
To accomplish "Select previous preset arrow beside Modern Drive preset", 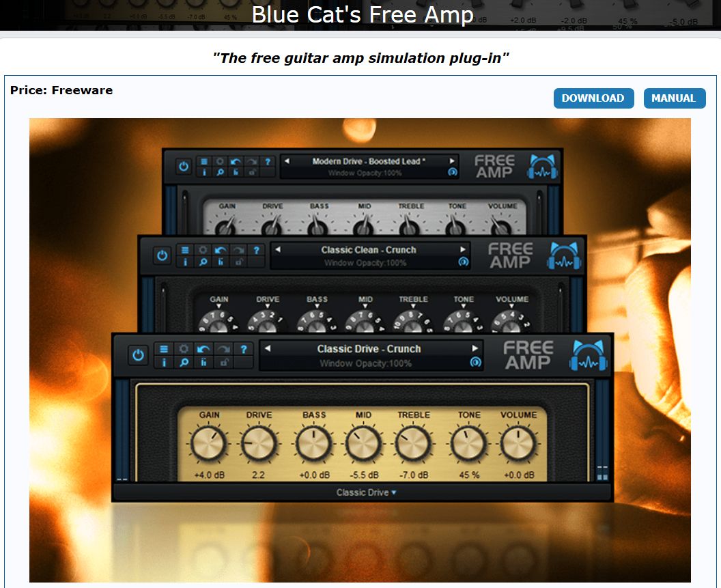I will 287,161.
